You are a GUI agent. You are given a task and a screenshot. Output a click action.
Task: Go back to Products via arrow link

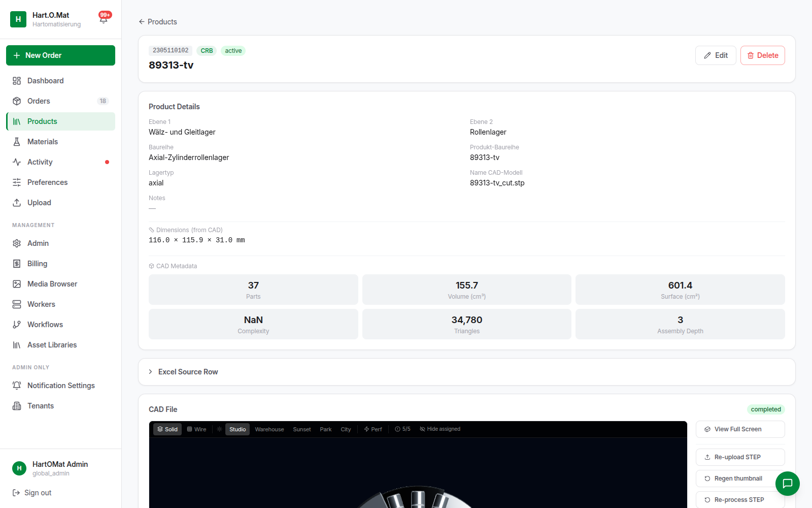click(x=158, y=22)
